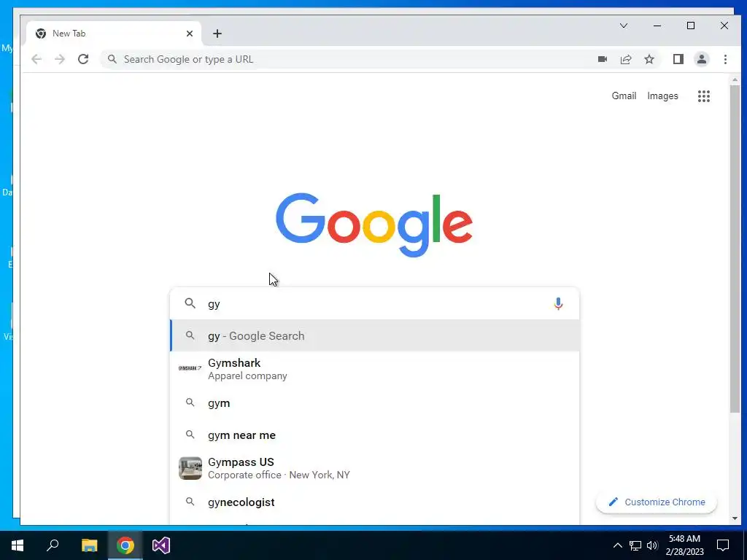Open Visual Studio from the taskbar
This screenshot has width=747, height=560.
click(x=161, y=545)
